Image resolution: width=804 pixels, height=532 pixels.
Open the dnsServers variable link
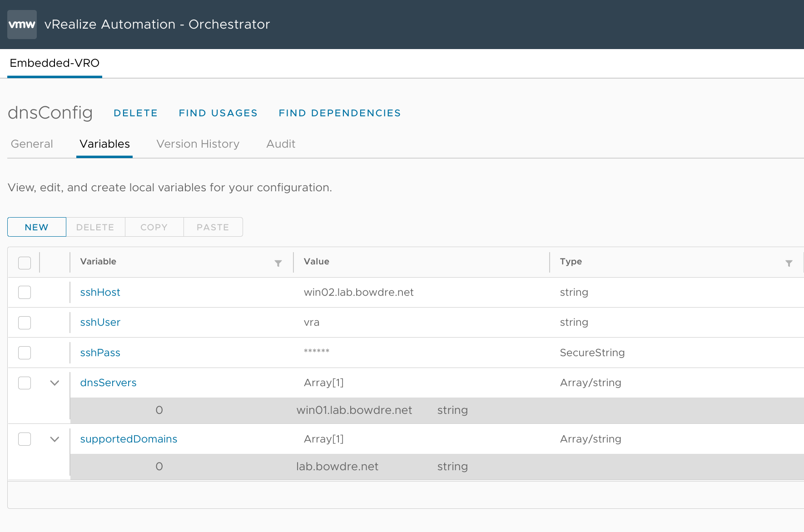[108, 383]
